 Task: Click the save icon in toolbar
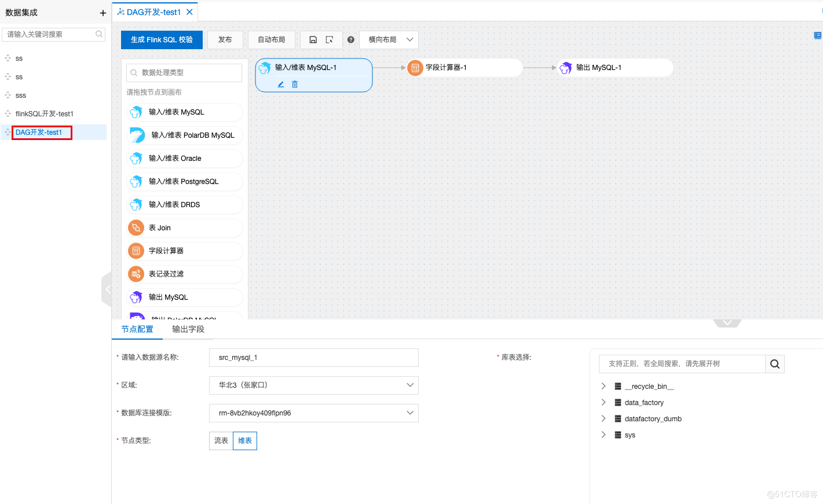coord(313,40)
